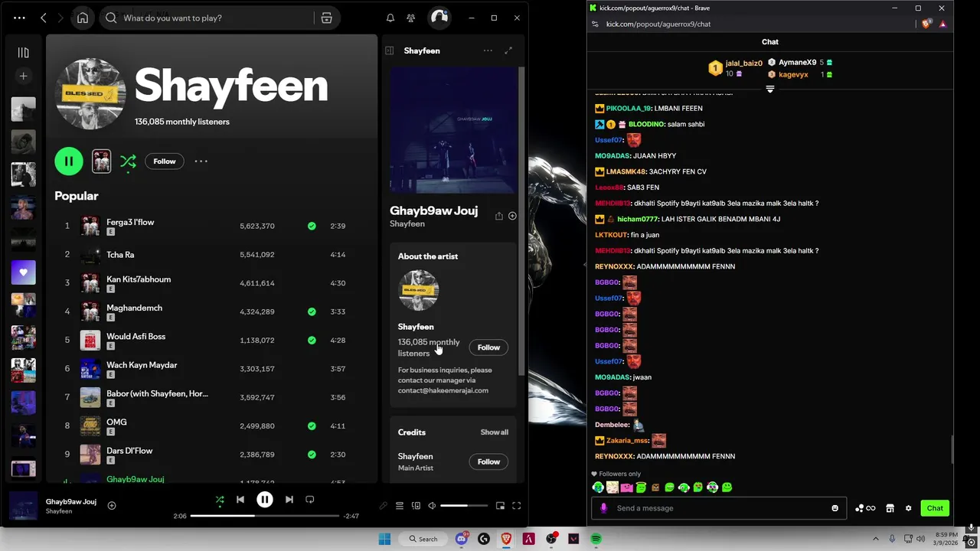The width and height of the screenshot is (980, 551).
Task: Follow Shayfeen in Credits section
Action: (488, 461)
